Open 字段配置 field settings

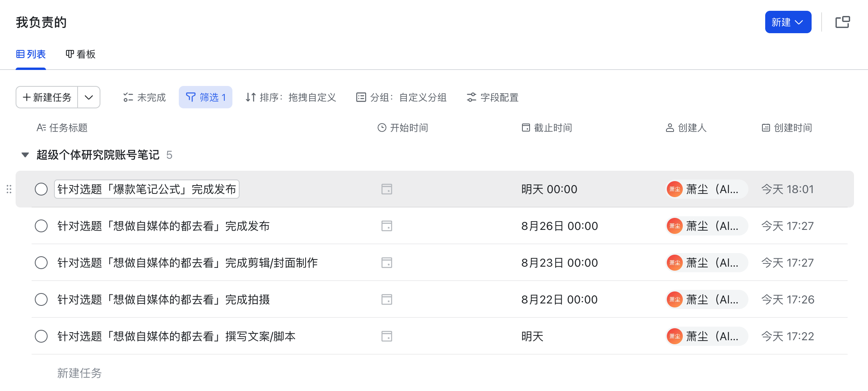(x=492, y=97)
